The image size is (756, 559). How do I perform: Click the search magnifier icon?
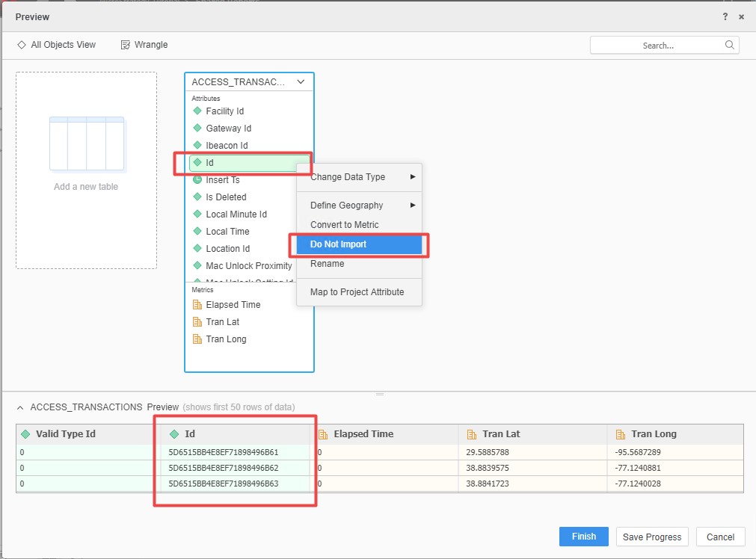coord(729,45)
